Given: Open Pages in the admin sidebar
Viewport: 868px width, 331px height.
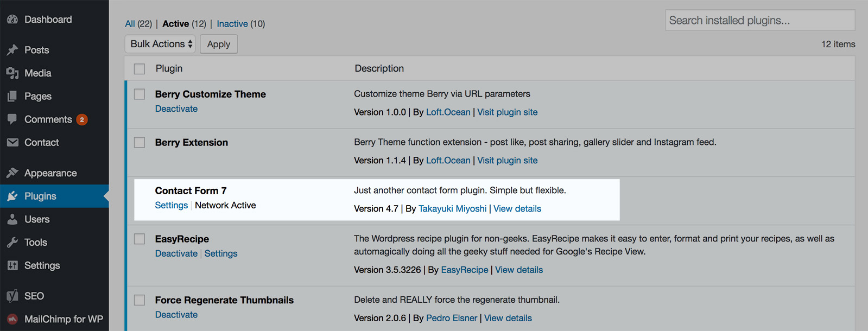Looking at the screenshot, I should point(54,97).
